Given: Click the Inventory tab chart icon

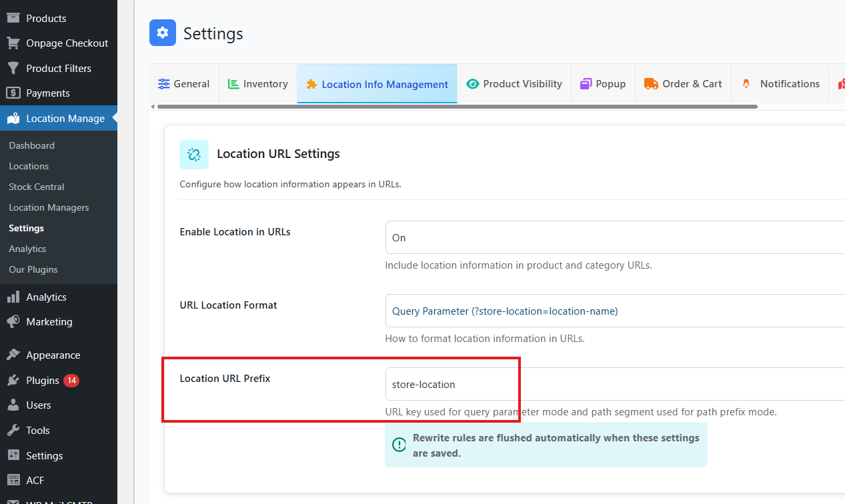Looking at the screenshot, I should (233, 84).
